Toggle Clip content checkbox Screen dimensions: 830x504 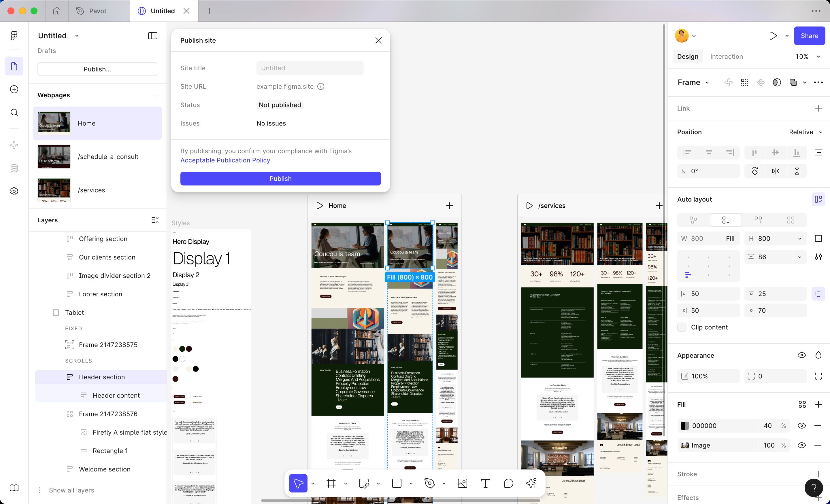tap(682, 327)
